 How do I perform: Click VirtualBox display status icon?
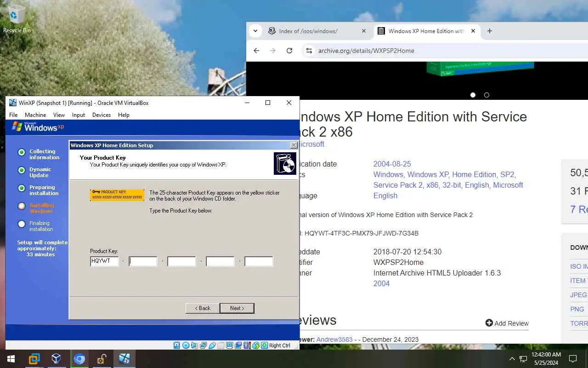(229, 345)
